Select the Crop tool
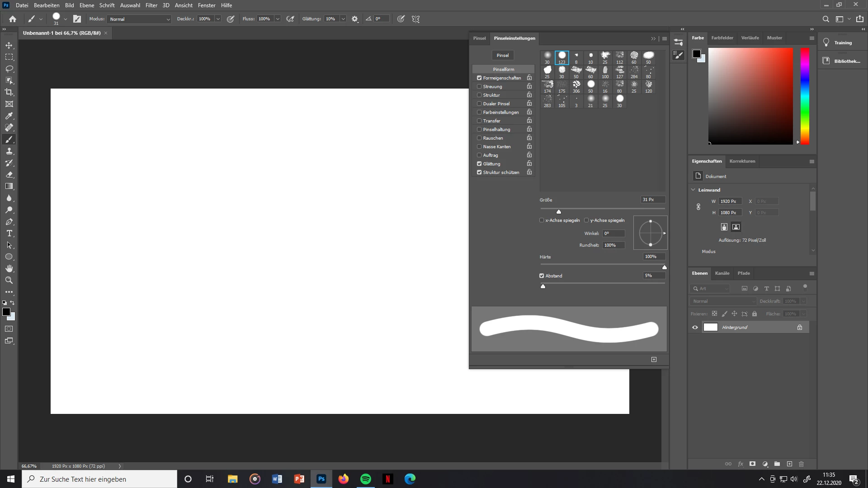The height and width of the screenshot is (488, 868). (x=9, y=92)
